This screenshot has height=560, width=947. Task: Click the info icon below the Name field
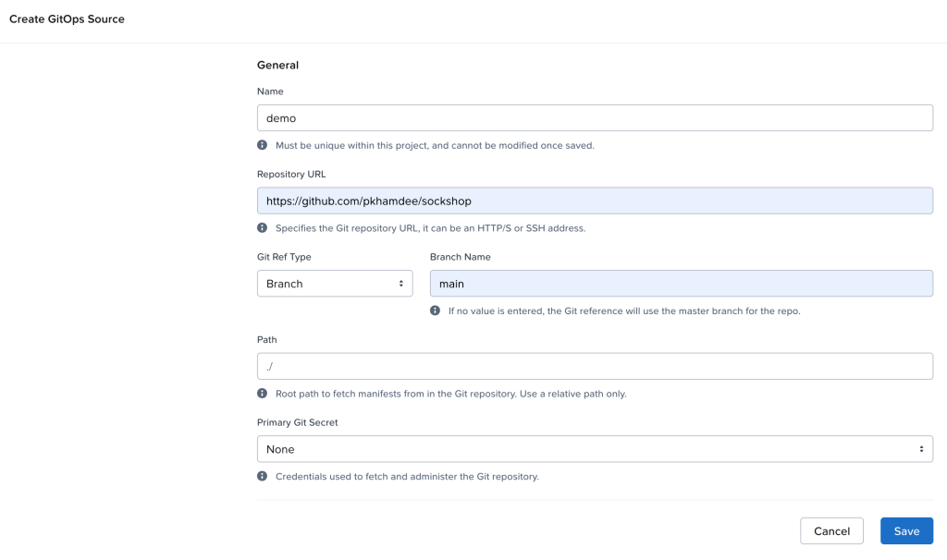click(263, 145)
